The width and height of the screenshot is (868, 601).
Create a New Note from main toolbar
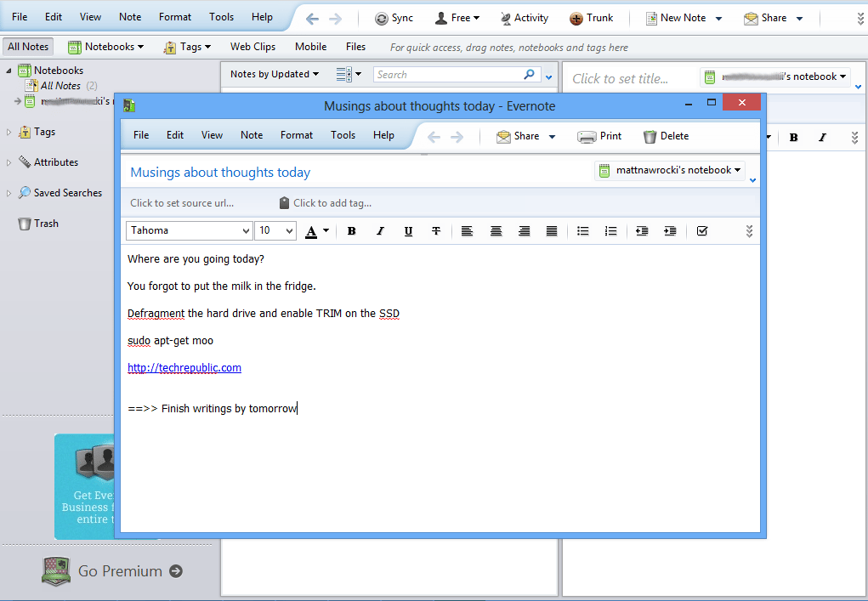tap(677, 18)
